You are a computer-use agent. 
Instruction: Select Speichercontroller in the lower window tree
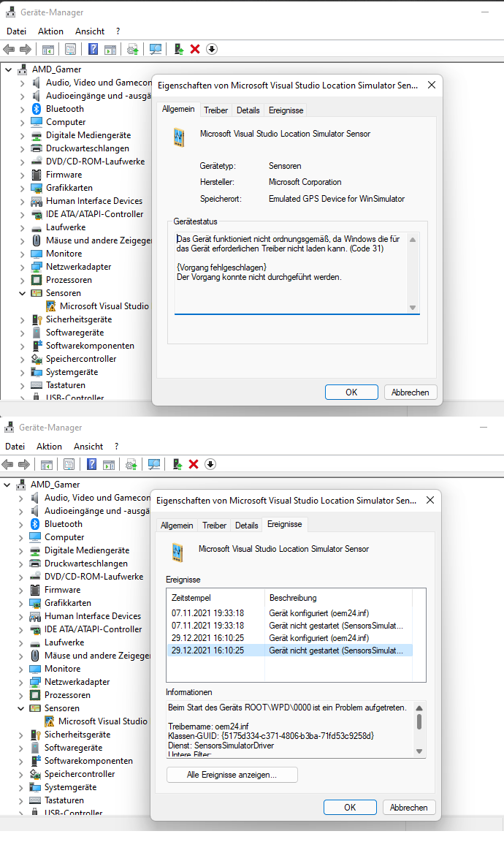(x=80, y=774)
